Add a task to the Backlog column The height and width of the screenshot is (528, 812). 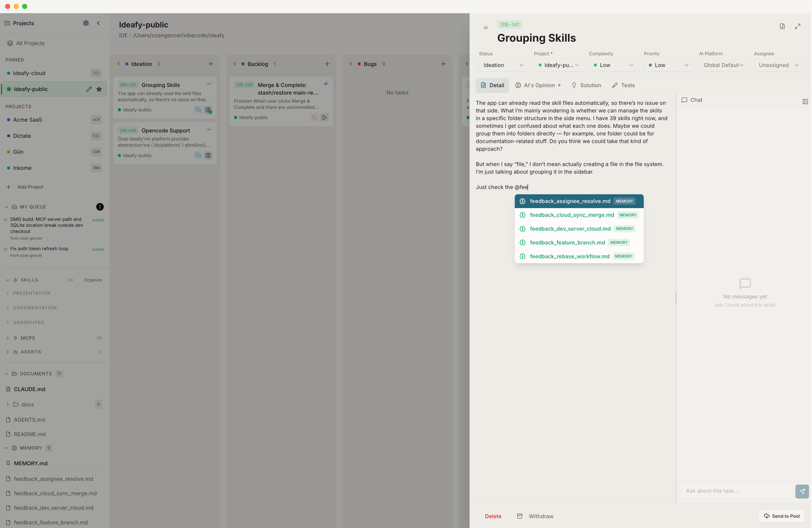[x=327, y=64]
